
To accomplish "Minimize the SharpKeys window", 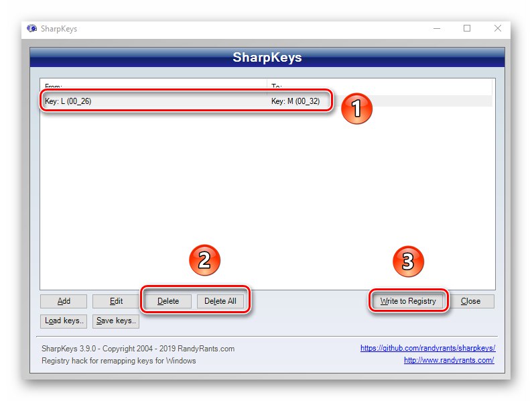I will [x=437, y=29].
